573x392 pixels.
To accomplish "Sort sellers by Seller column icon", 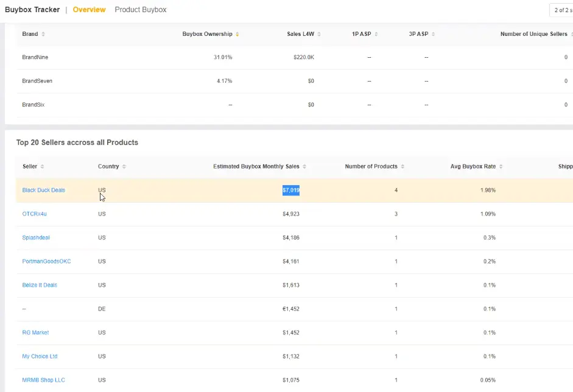I will tap(42, 167).
